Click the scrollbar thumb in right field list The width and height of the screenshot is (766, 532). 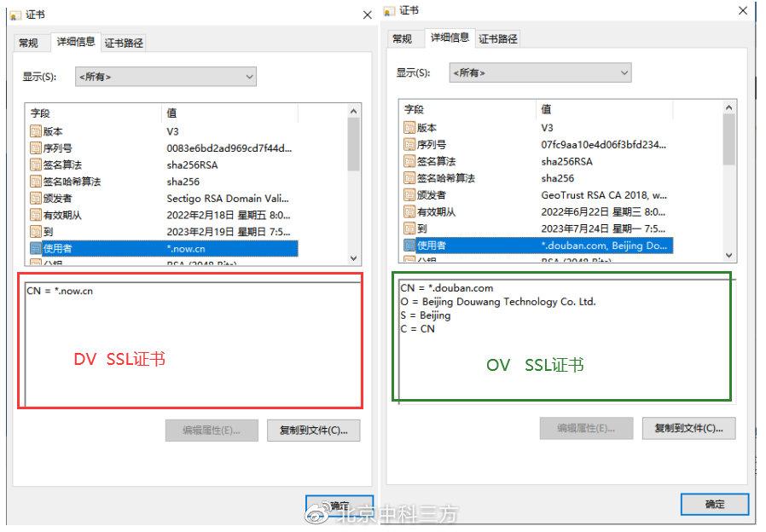tap(728, 140)
